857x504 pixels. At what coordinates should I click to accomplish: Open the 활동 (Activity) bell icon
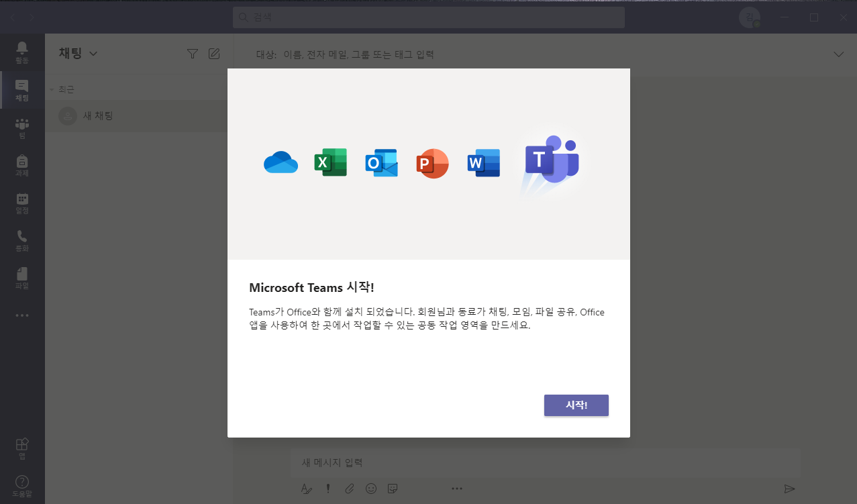[22, 52]
